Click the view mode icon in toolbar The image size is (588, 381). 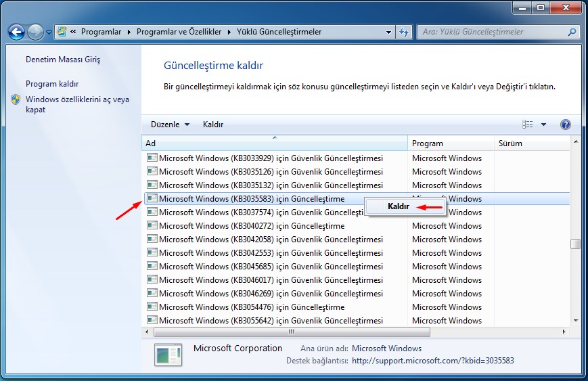click(528, 125)
